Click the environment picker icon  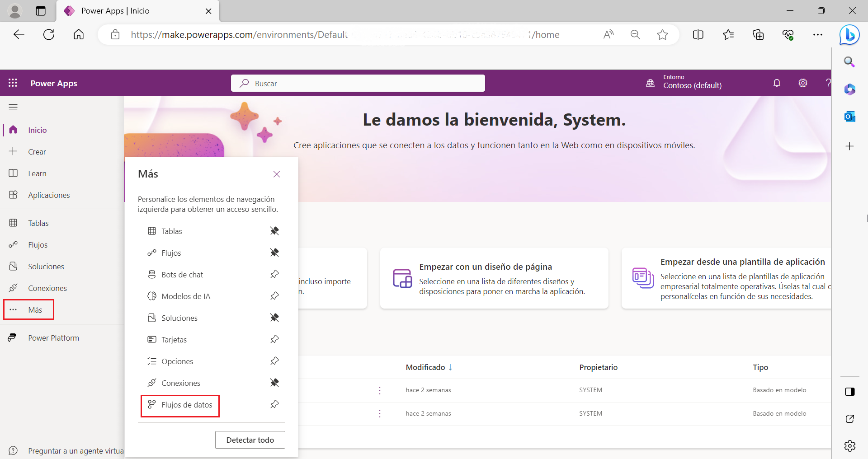point(650,83)
